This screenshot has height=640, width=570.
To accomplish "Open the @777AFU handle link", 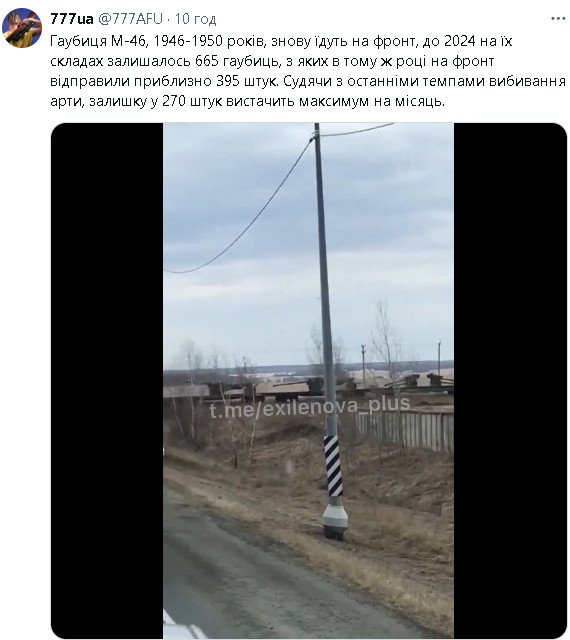I will coord(131,19).
